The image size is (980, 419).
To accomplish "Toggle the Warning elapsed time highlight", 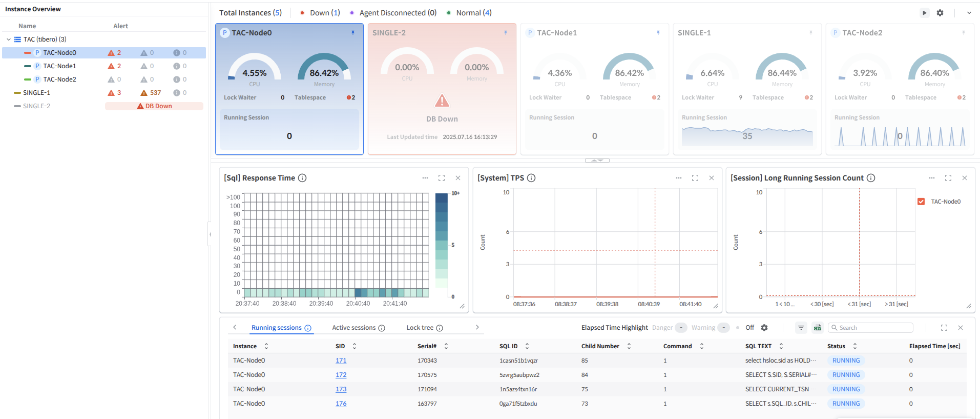I will coord(723,328).
